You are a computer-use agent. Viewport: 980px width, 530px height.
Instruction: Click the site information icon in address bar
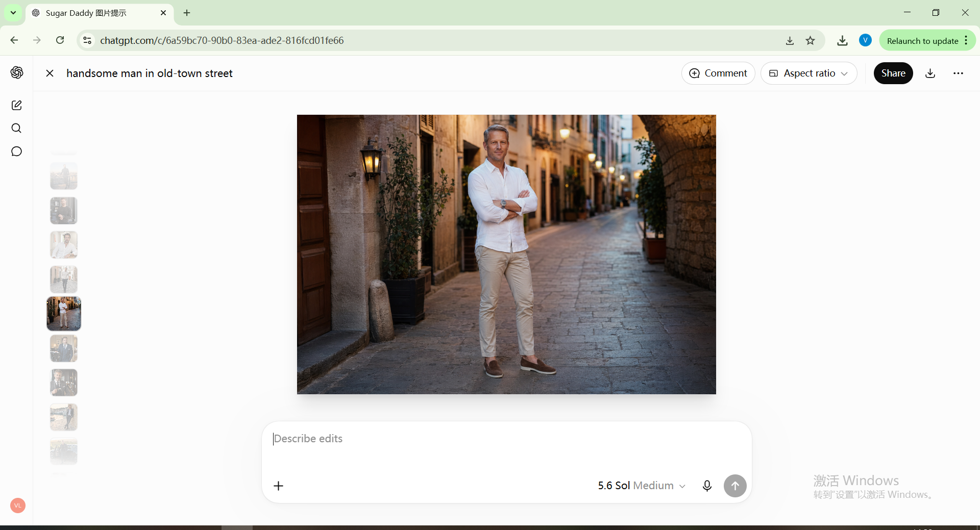87,40
